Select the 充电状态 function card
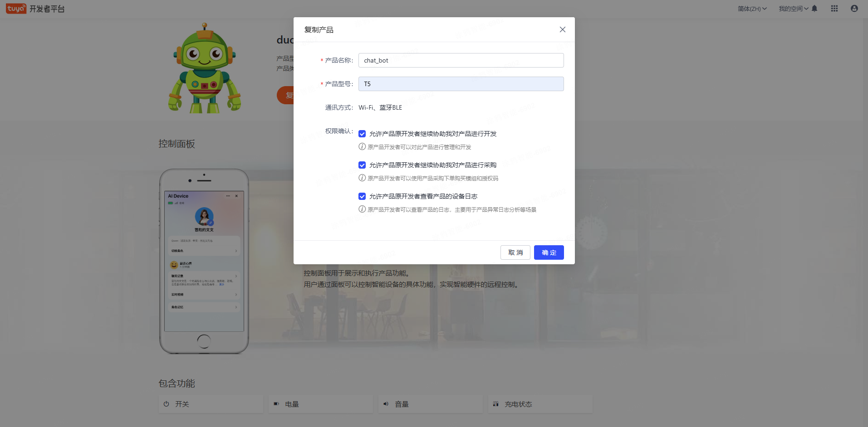Image resolution: width=868 pixels, height=427 pixels. pos(540,404)
